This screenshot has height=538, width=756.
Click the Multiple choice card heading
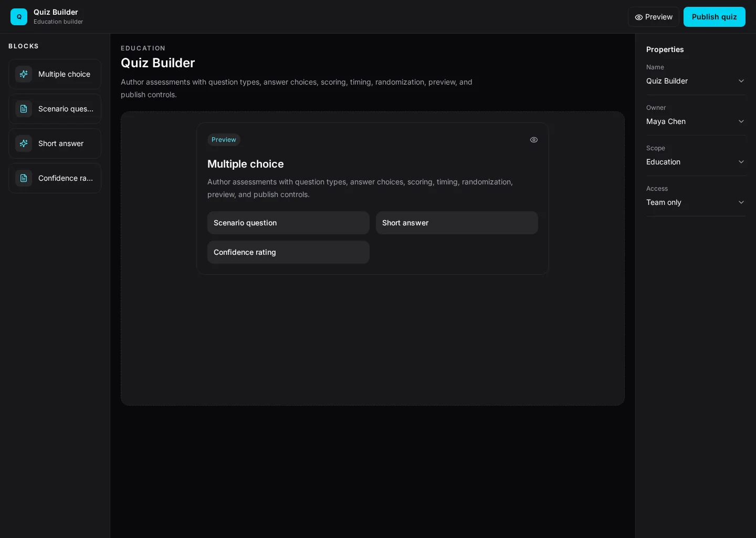coord(246,164)
